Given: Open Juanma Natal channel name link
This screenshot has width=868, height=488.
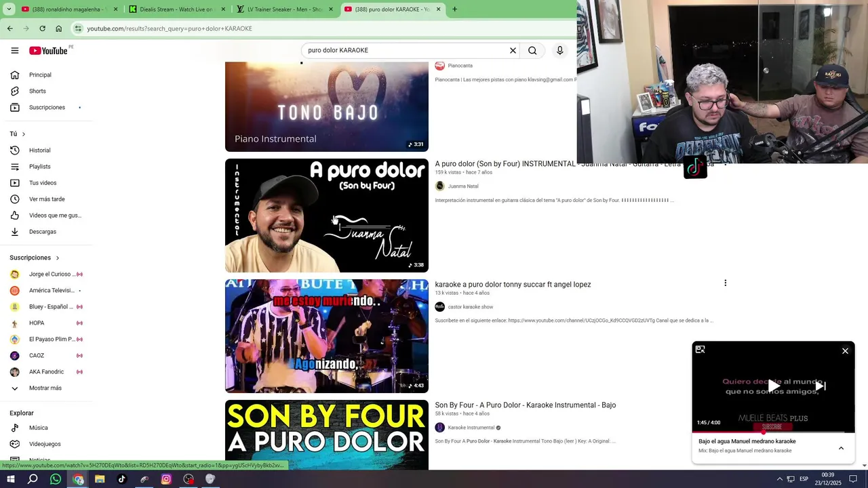Looking at the screenshot, I should (x=463, y=186).
